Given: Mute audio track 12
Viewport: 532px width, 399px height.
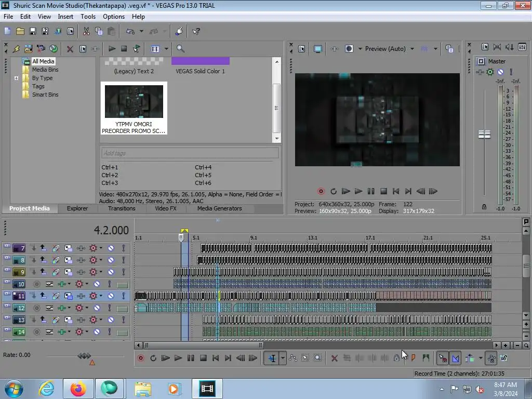Looking at the screenshot, I should tap(97, 308).
